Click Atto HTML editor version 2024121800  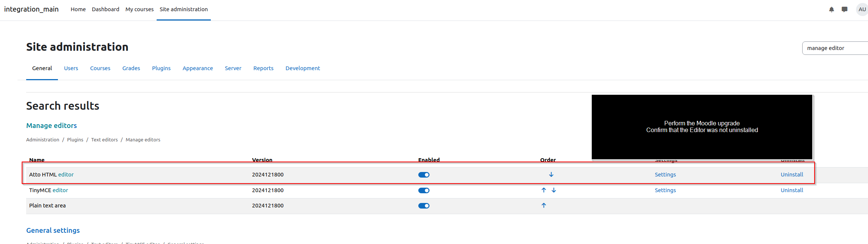pos(268,175)
